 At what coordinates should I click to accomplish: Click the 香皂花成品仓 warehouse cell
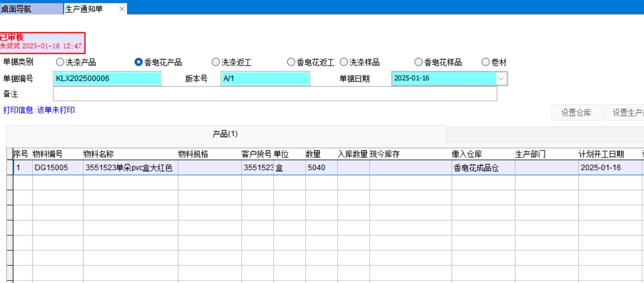[x=483, y=168]
